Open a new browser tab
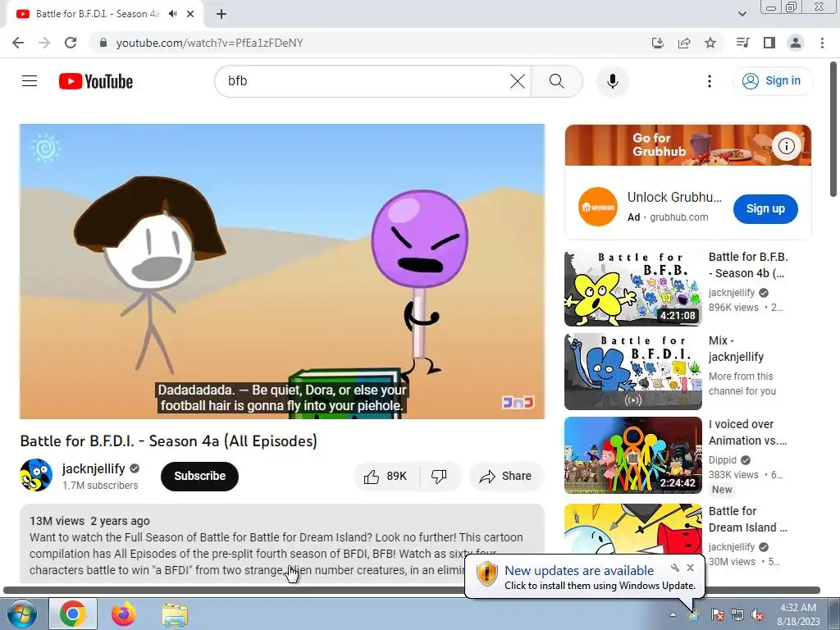Viewport: 840px width, 630px height. tap(221, 14)
